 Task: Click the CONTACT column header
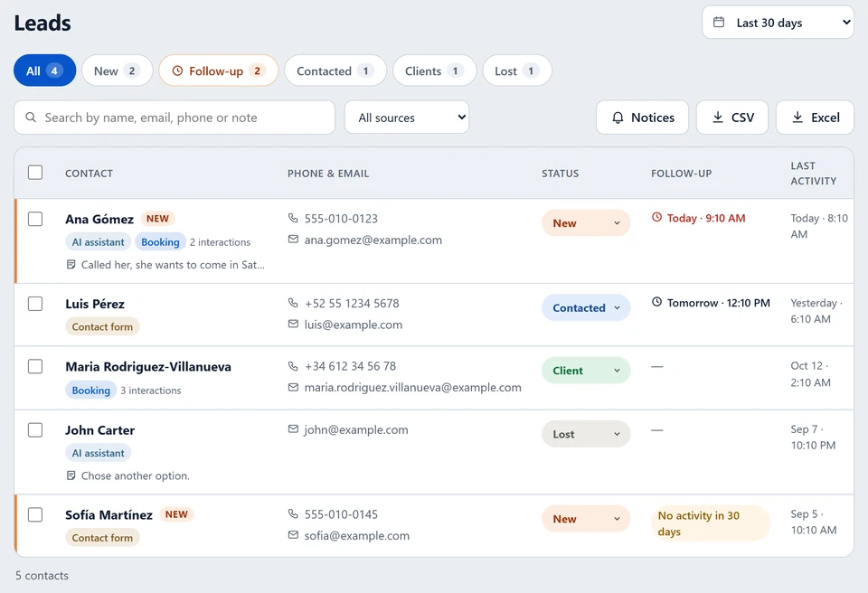click(90, 174)
